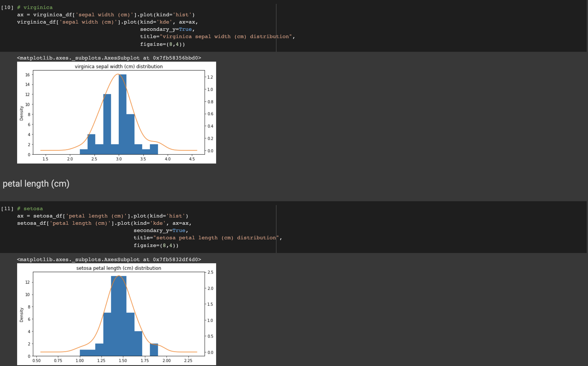Viewport: 588px width, 366px height.
Task: Click the virginica sepal width distribution plot
Action: (116, 113)
